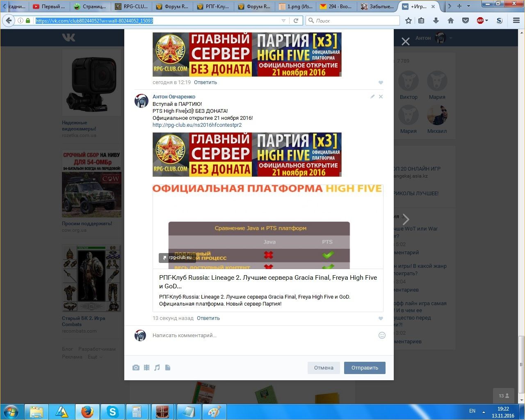The width and height of the screenshot is (525, 420).
Task: Open the taskbar clock and date
Action: click(x=503, y=412)
